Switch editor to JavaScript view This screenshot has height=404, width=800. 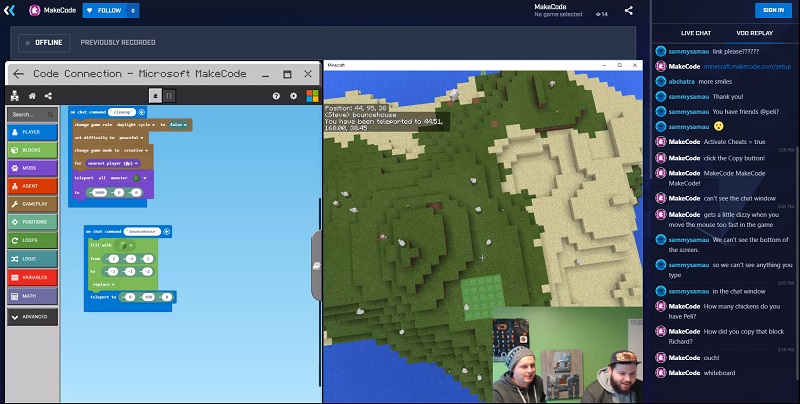click(x=169, y=95)
